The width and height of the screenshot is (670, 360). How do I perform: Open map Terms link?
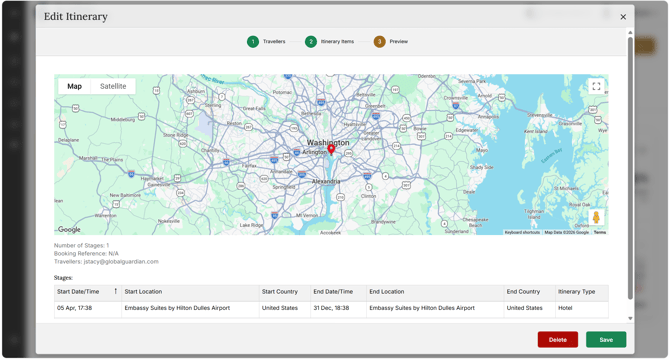(x=600, y=232)
